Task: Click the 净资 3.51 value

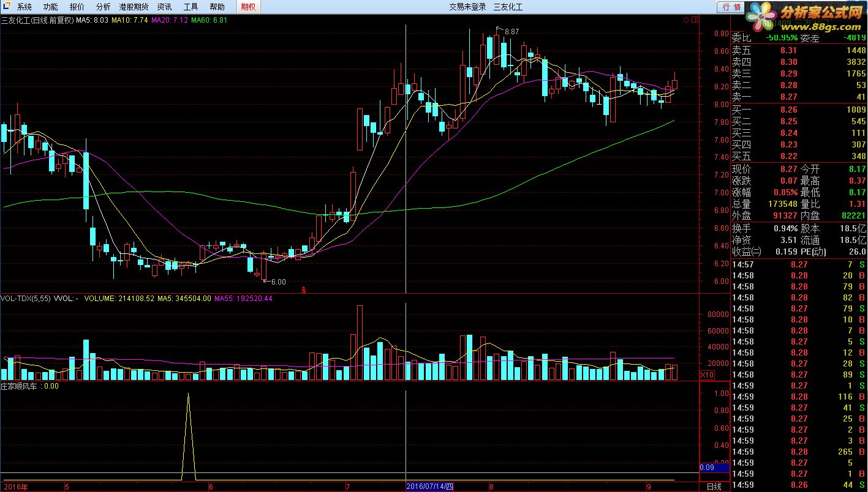Action: [788, 240]
